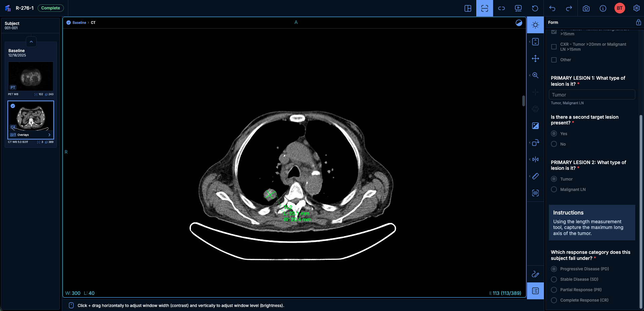644x311 pixels.
Task: Choose Malignant LN for Primary Lesion 2
Action: 554,190
